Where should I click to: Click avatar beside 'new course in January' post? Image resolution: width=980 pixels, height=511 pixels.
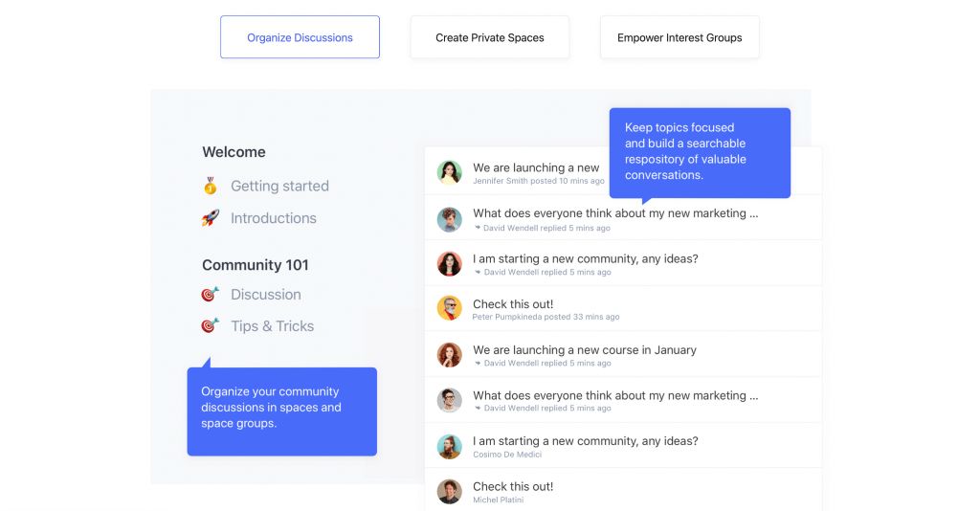(x=450, y=355)
